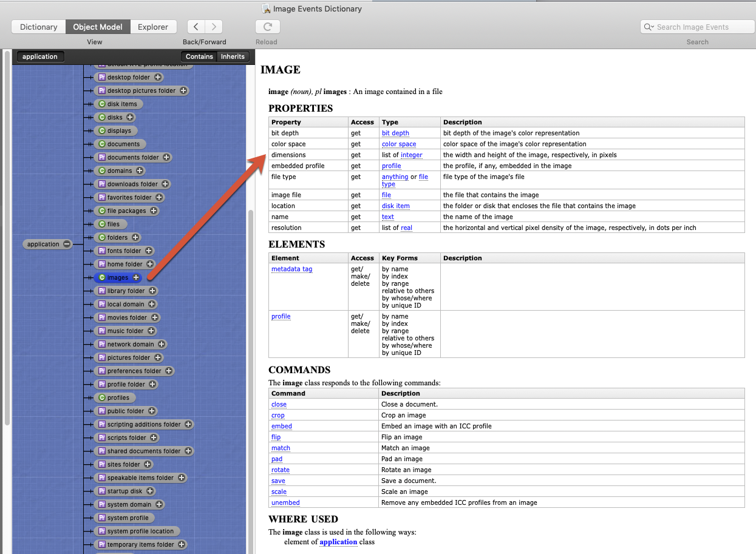Viewport: 756px width, 554px height.
Task: Click the class icon beside file packages
Action: tap(102, 211)
